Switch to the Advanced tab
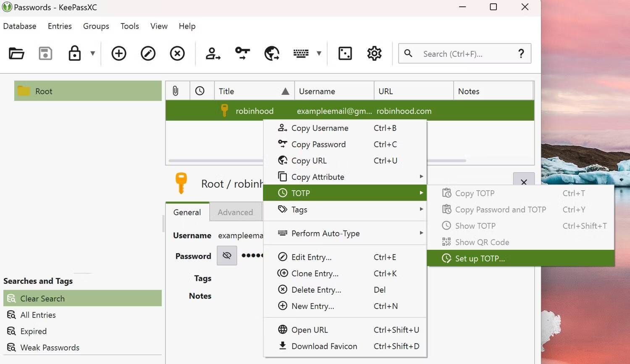Viewport: 630px width, 364px height. click(x=235, y=212)
